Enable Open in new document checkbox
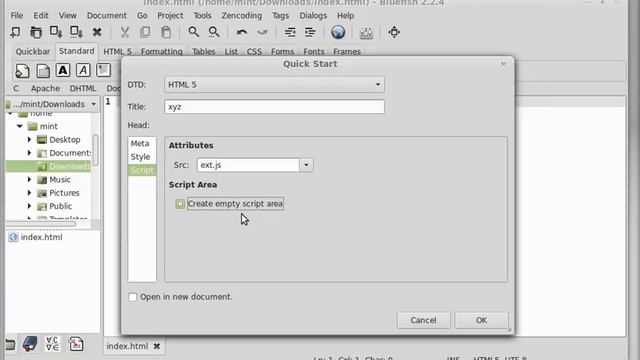This screenshot has width=640, height=360. pyautogui.click(x=133, y=297)
